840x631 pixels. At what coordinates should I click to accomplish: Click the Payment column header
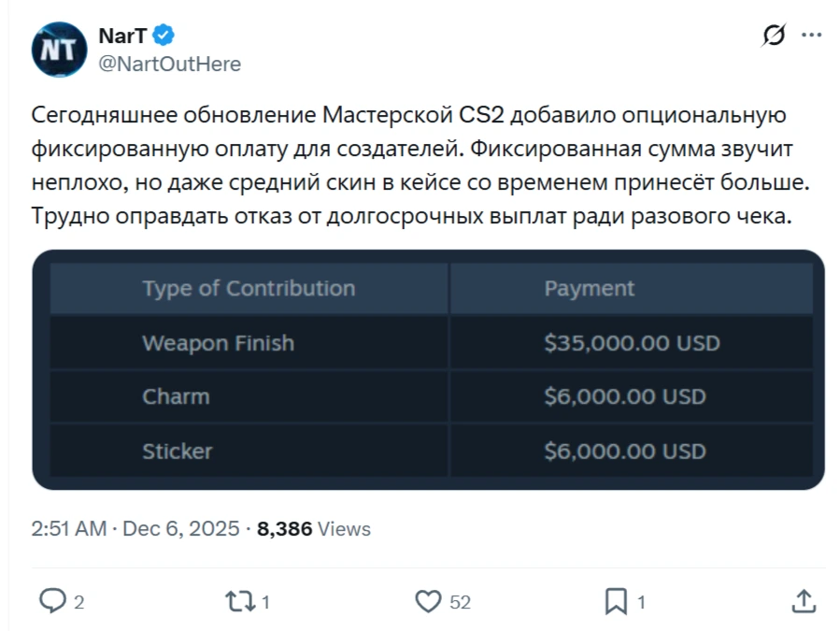[589, 288]
